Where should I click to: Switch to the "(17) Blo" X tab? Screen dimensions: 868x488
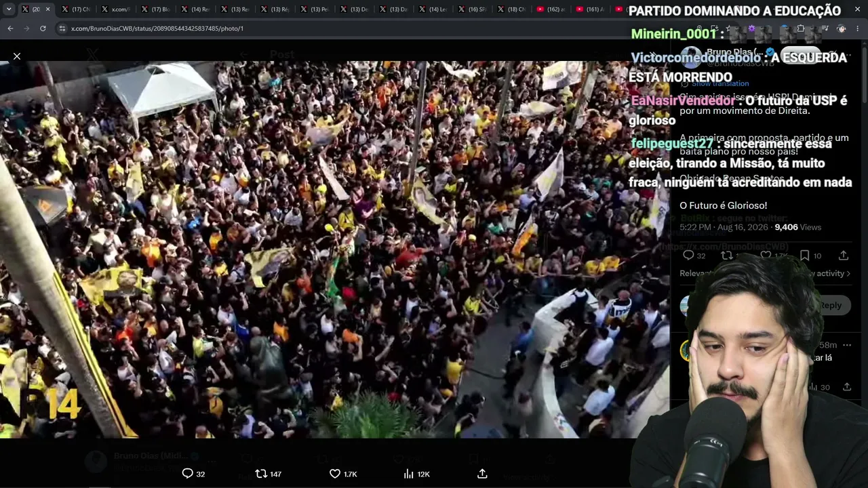tap(156, 9)
